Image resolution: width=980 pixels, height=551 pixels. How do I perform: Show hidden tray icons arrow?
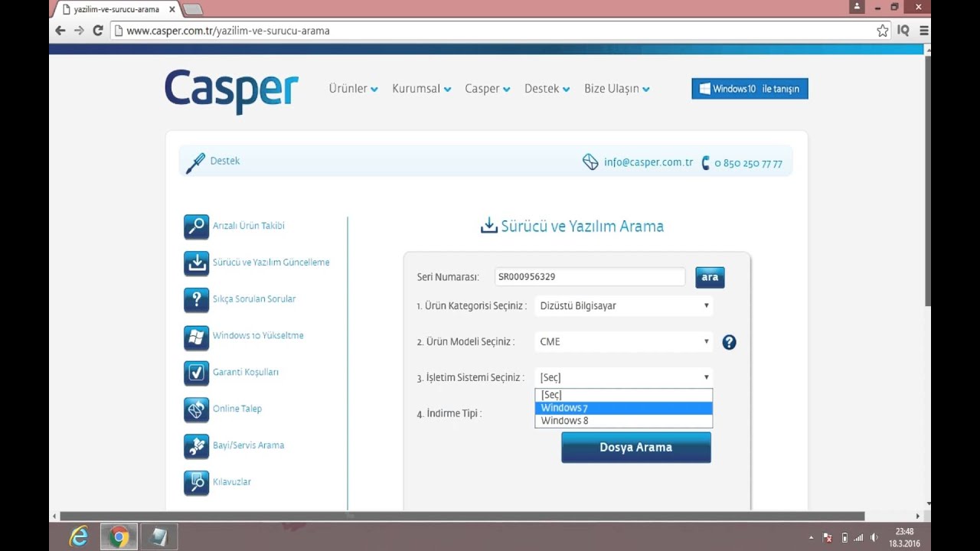coord(811,537)
